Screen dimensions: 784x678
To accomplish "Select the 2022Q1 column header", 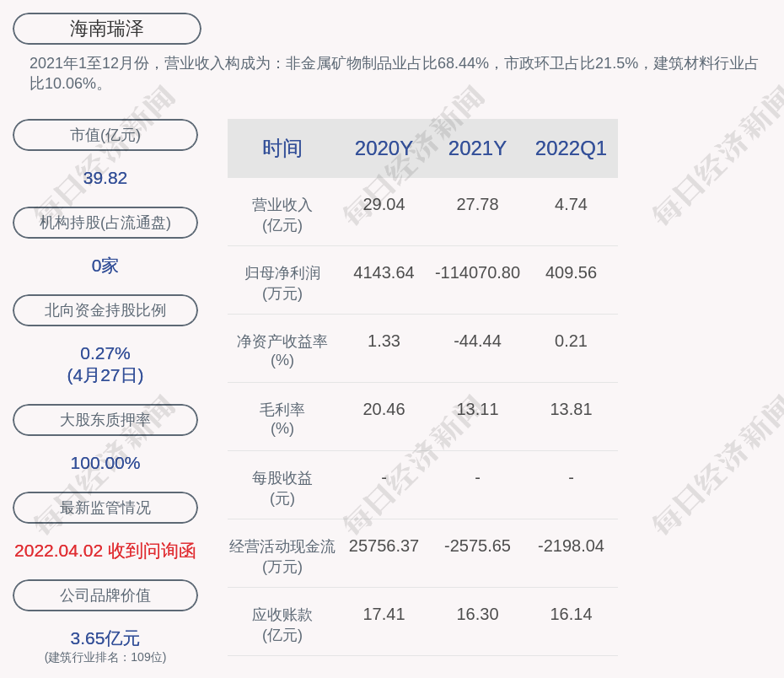I will click(571, 148).
